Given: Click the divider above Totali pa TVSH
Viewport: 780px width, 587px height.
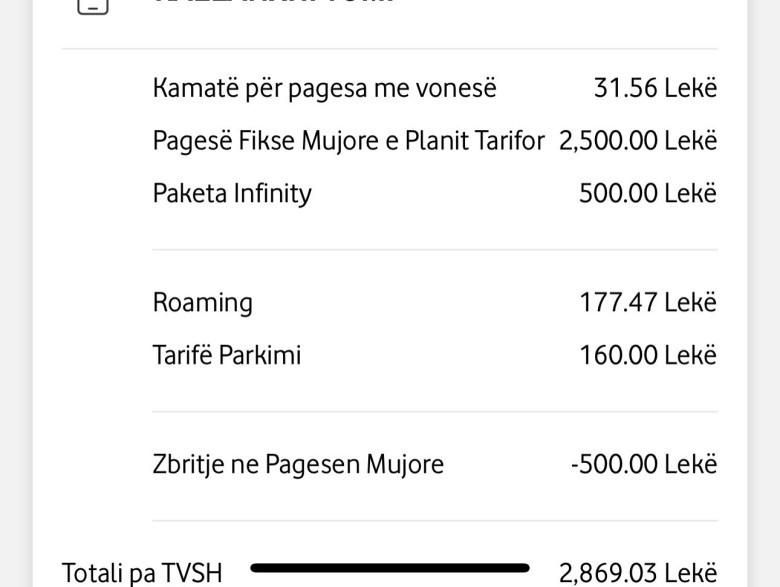Looking at the screenshot, I should 435,520.
